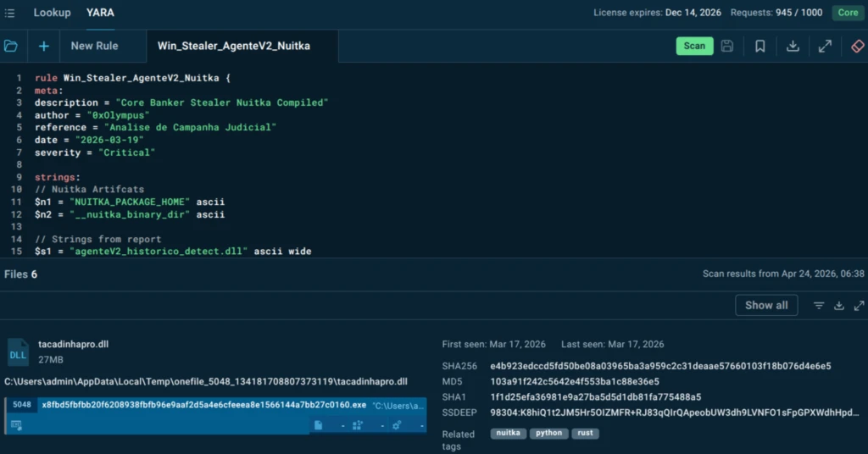The height and width of the screenshot is (454, 868).
Task: Run the green Scan button
Action: click(694, 46)
